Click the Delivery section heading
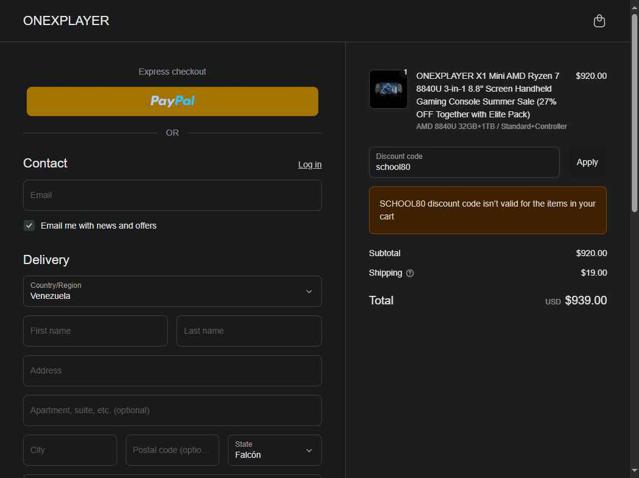Image resolution: width=639 pixels, height=478 pixels. click(x=46, y=260)
